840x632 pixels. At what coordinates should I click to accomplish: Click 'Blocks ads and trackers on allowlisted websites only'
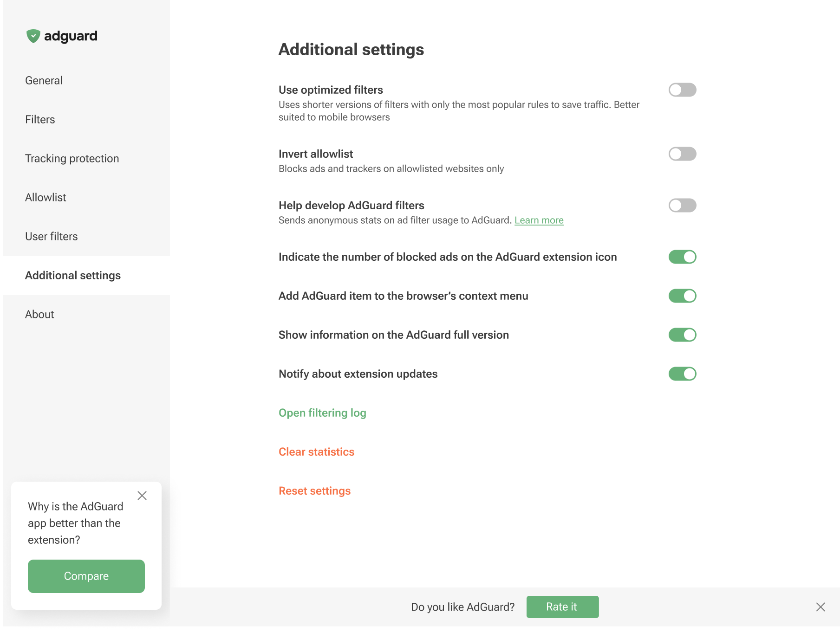click(391, 169)
